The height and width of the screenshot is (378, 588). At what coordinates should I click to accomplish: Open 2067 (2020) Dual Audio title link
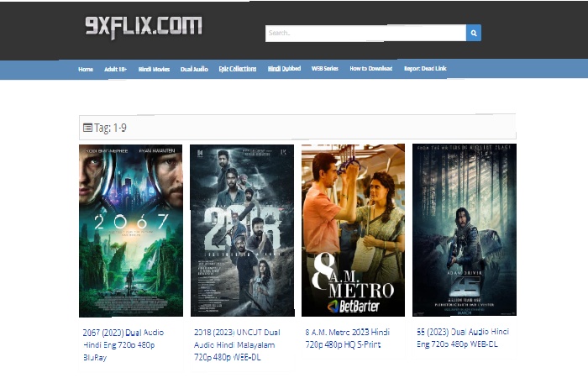[x=123, y=345]
